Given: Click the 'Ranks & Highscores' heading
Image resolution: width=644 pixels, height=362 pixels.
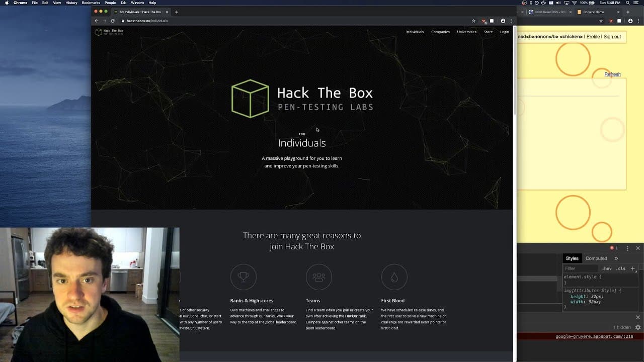Looking at the screenshot, I should coord(252,301).
